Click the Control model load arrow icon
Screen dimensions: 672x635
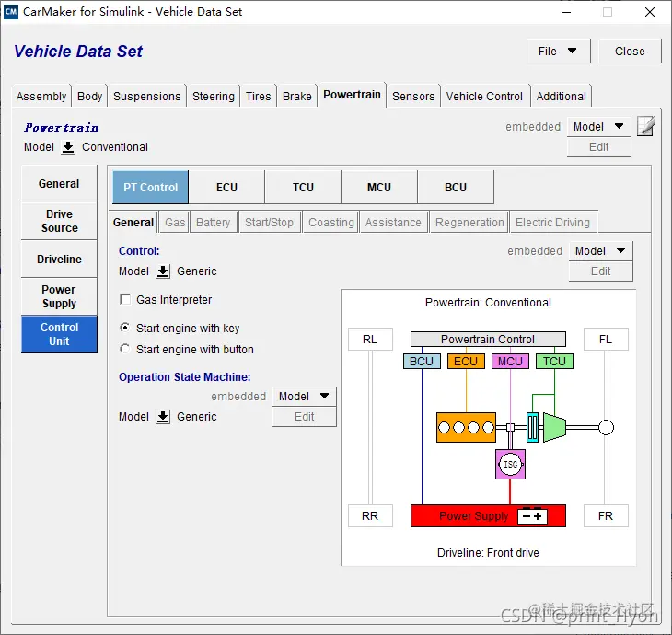pyautogui.click(x=163, y=271)
